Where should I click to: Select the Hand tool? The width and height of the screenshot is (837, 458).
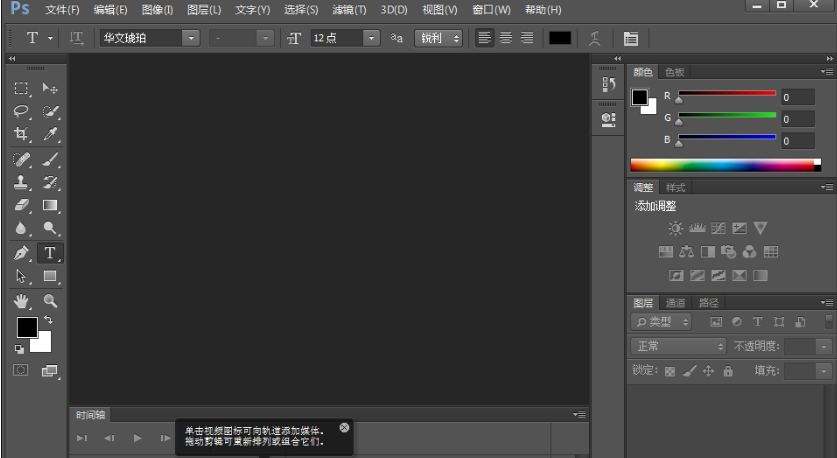21,301
